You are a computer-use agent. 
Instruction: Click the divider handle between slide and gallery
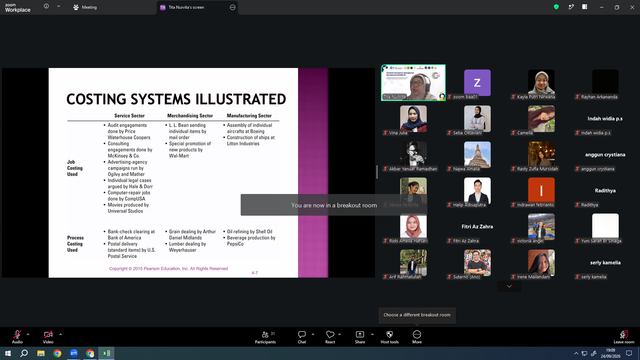pos(377,172)
